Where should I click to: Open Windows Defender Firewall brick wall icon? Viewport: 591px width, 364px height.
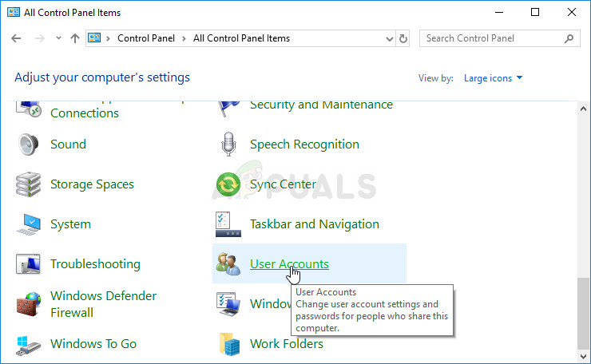(28, 304)
